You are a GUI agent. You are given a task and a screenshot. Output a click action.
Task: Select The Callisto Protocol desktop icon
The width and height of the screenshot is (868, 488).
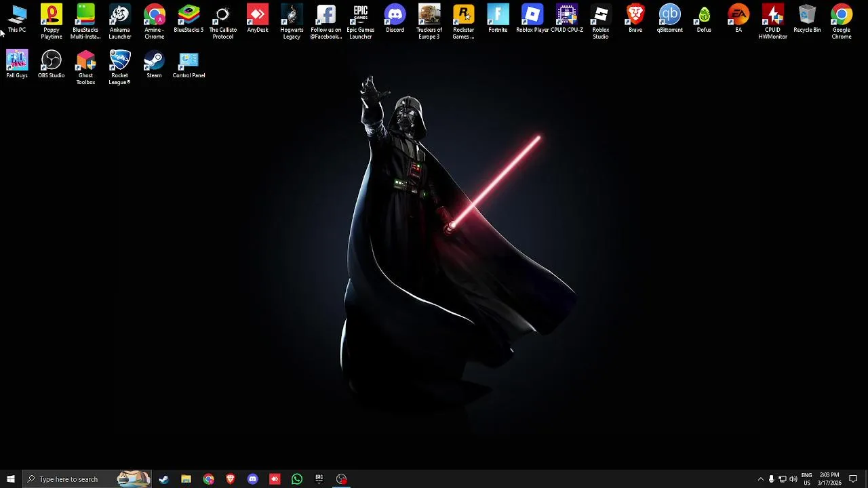click(x=223, y=22)
